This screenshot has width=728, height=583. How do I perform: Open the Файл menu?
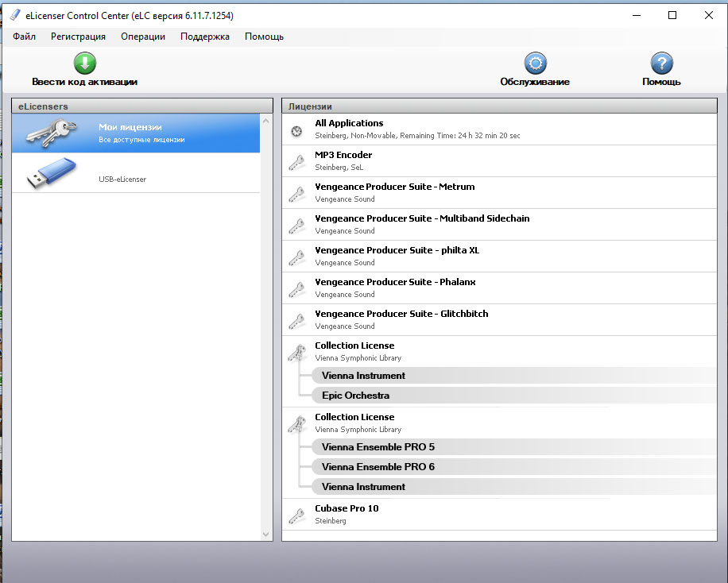[24, 37]
